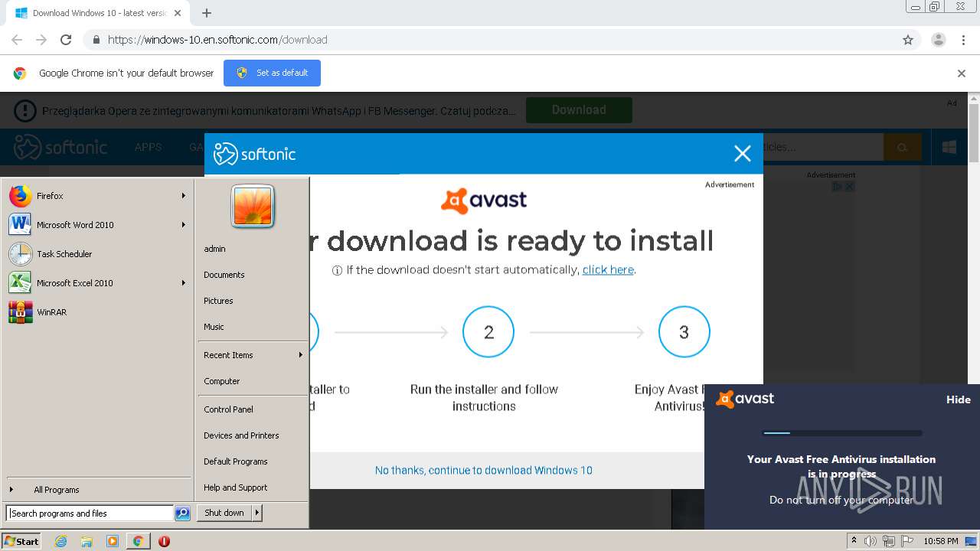Open Chrome three-dot menu
980x551 pixels.
click(963, 40)
